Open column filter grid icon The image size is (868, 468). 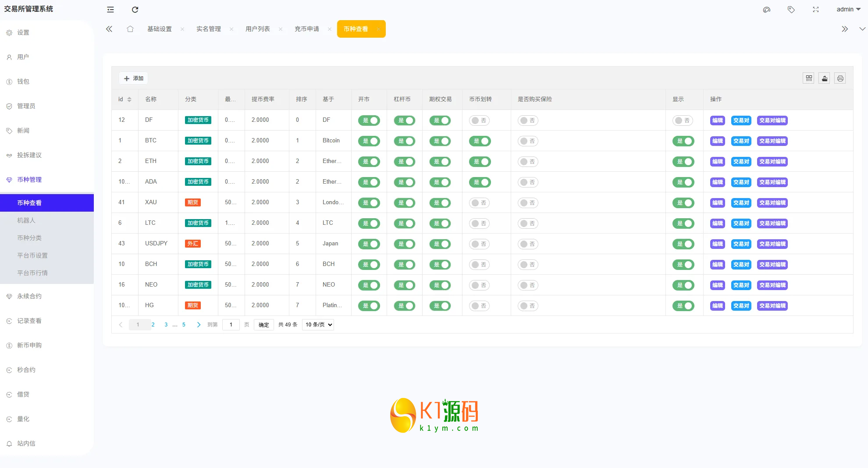[x=809, y=78]
